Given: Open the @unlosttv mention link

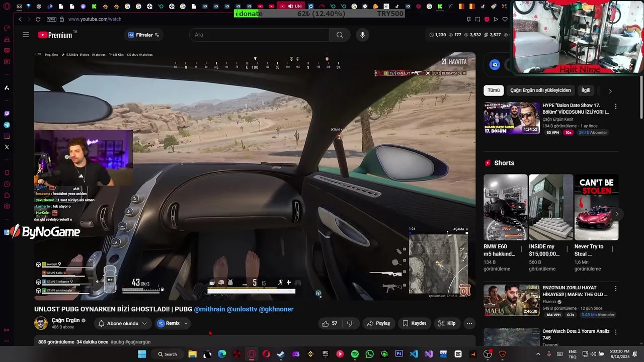Looking at the screenshot, I should point(242,309).
